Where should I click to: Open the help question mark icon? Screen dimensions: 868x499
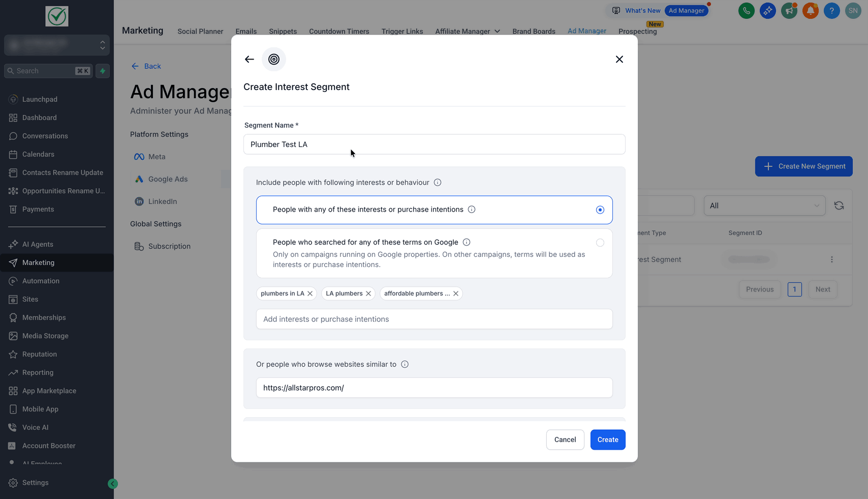(831, 11)
